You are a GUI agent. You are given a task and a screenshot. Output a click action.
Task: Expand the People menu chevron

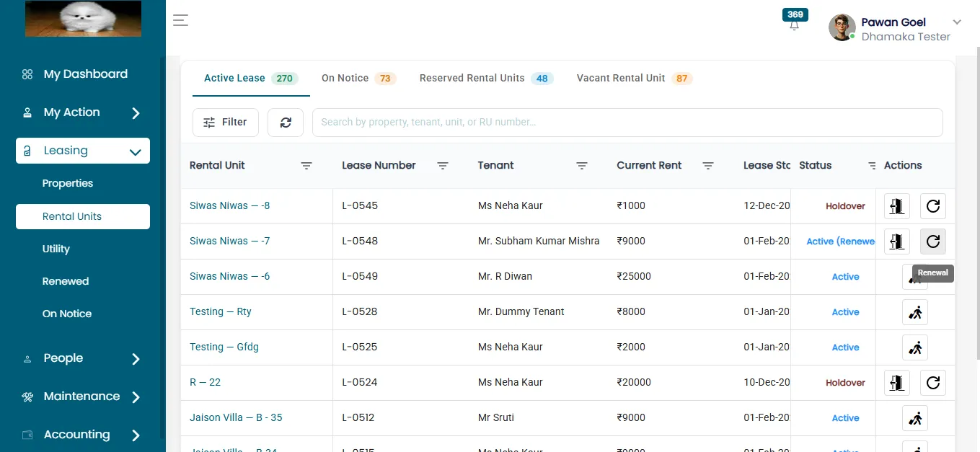coord(136,359)
